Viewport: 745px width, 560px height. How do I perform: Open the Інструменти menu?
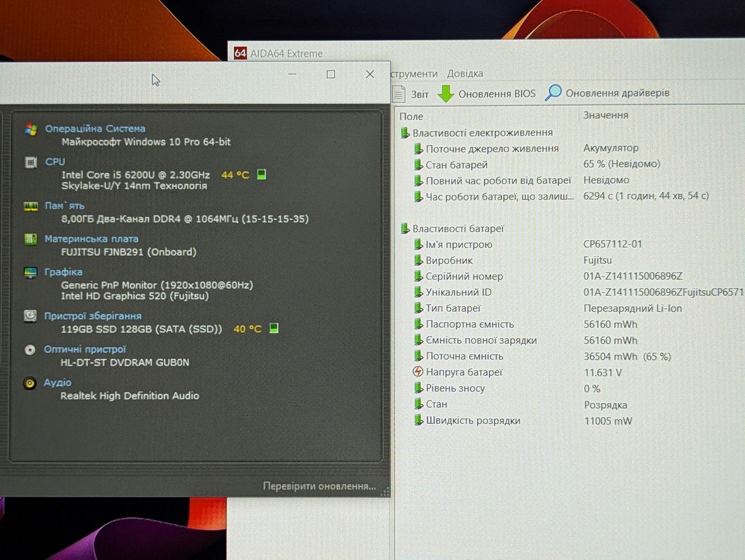(414, 74)
